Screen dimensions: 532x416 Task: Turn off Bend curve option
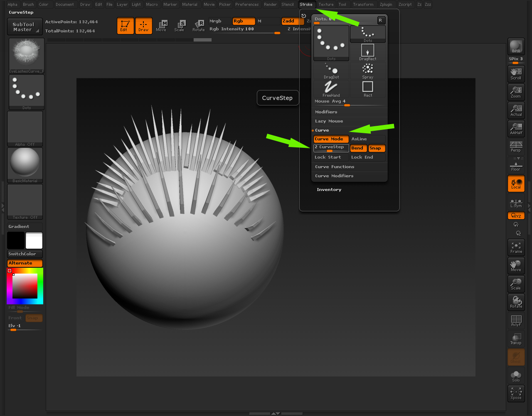[358, 148]
